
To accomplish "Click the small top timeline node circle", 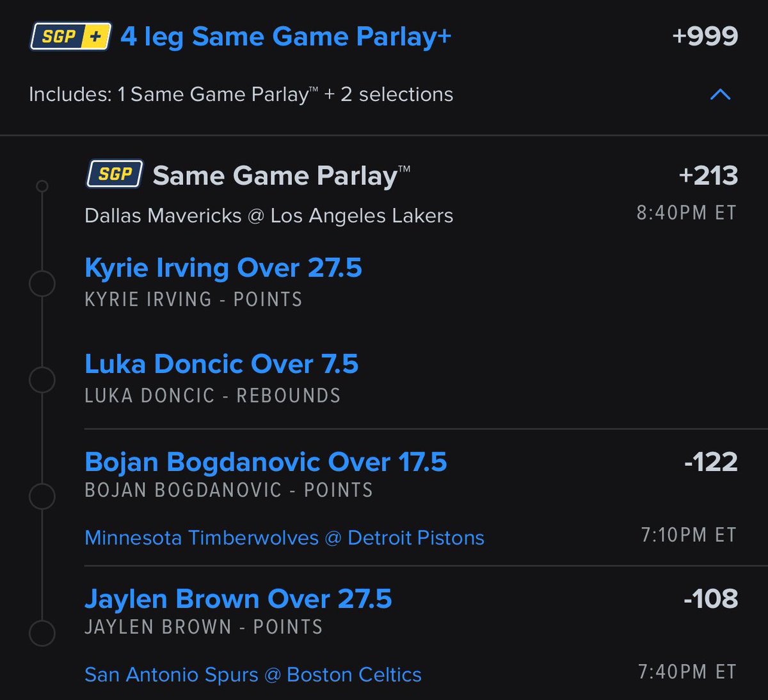I will pyautogui.click(x=42, y=186).
